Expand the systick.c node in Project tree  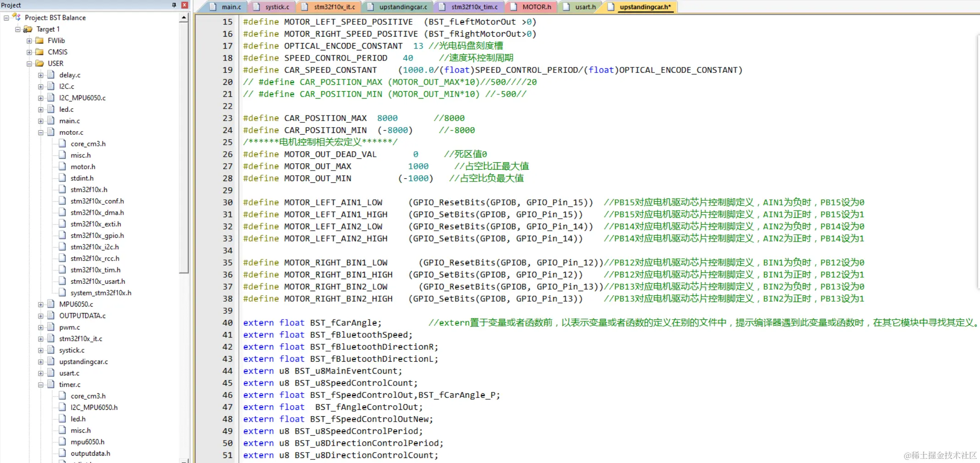(41, 350)
